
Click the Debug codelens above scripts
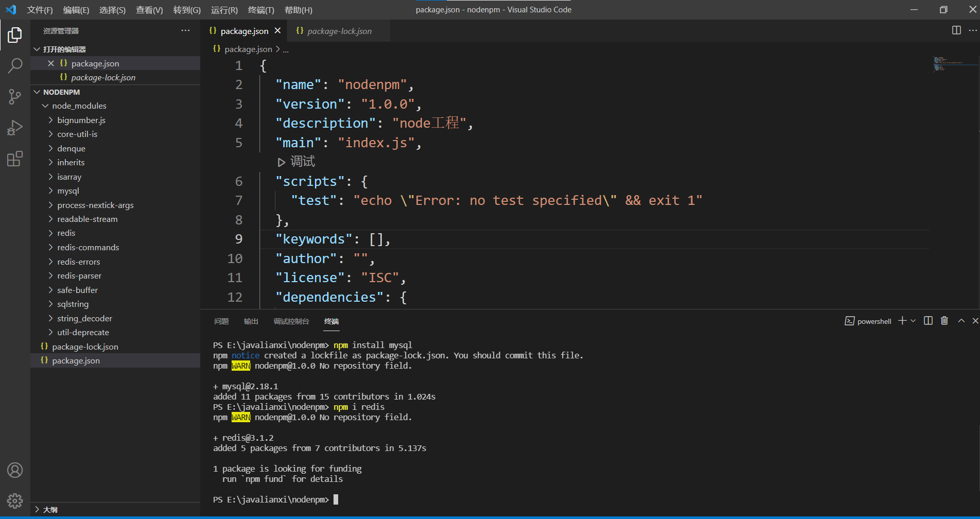(296, 162)
